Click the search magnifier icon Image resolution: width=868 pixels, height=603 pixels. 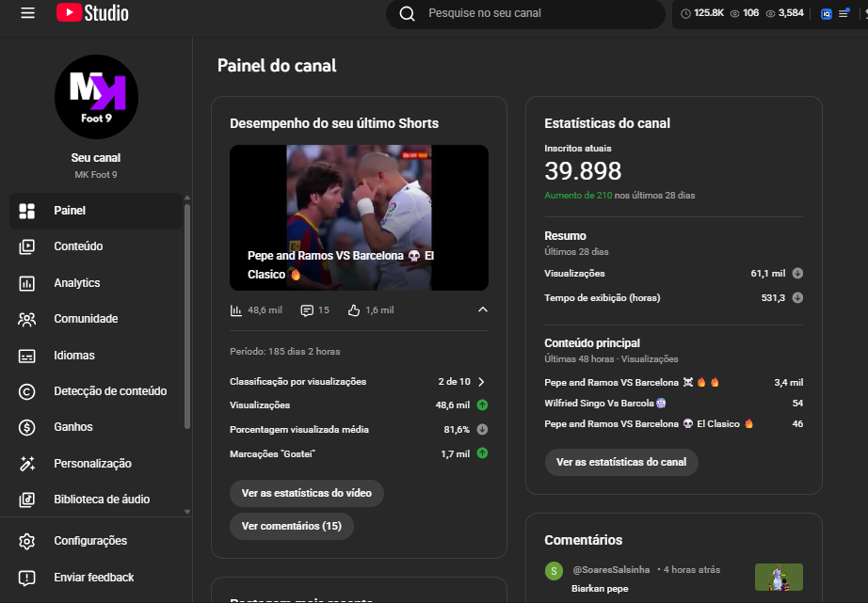(x=407, y=14)
